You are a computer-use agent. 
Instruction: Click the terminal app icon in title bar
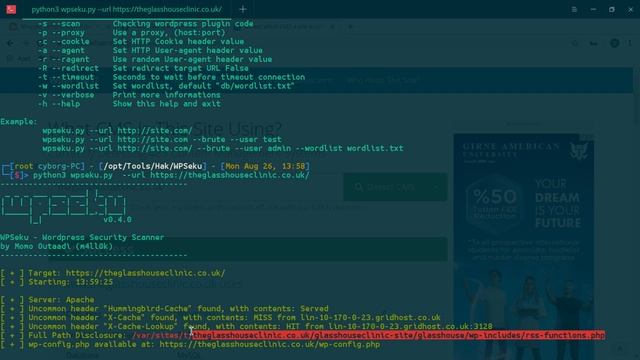pyautogui.click(x=11, y=9)
